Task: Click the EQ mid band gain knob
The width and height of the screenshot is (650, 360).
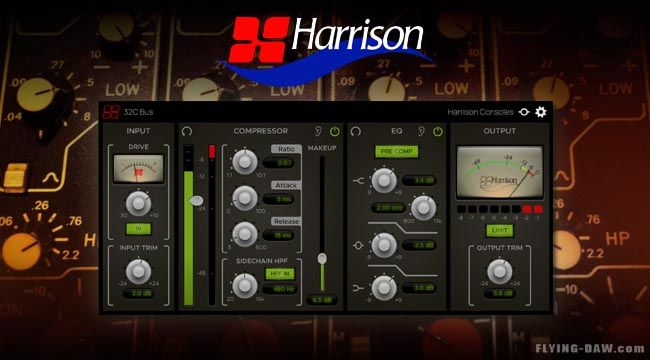Action: 384,245
